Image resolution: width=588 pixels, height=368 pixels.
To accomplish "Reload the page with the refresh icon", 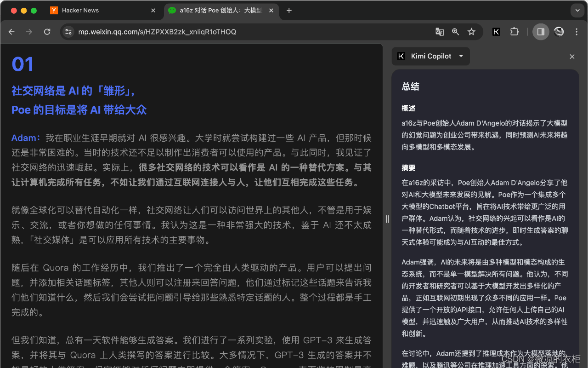I will coord(47,32).
